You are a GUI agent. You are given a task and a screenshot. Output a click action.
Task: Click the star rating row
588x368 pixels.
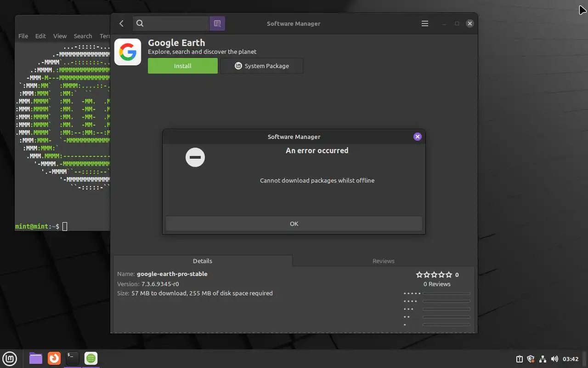click(x=434, y=275)
